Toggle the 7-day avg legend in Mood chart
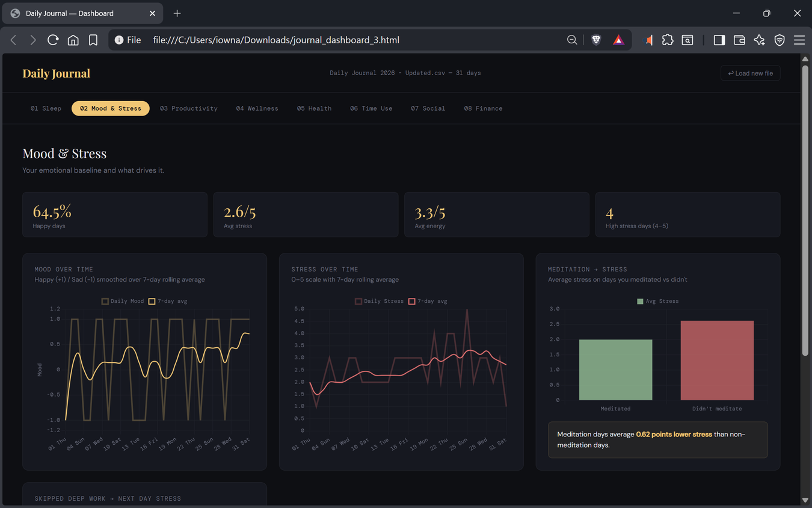This screenshot has height=508, width=812. tap(168, 301)
